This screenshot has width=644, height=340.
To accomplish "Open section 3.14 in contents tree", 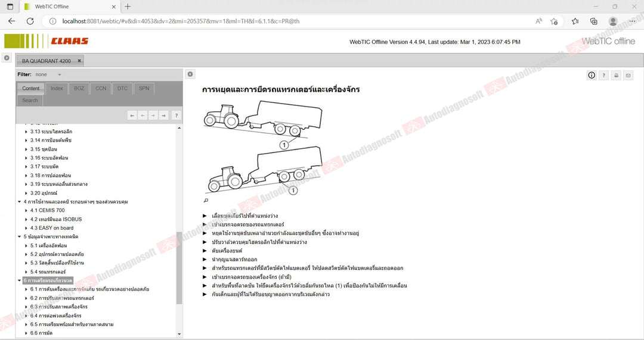I will pos(51,141).
